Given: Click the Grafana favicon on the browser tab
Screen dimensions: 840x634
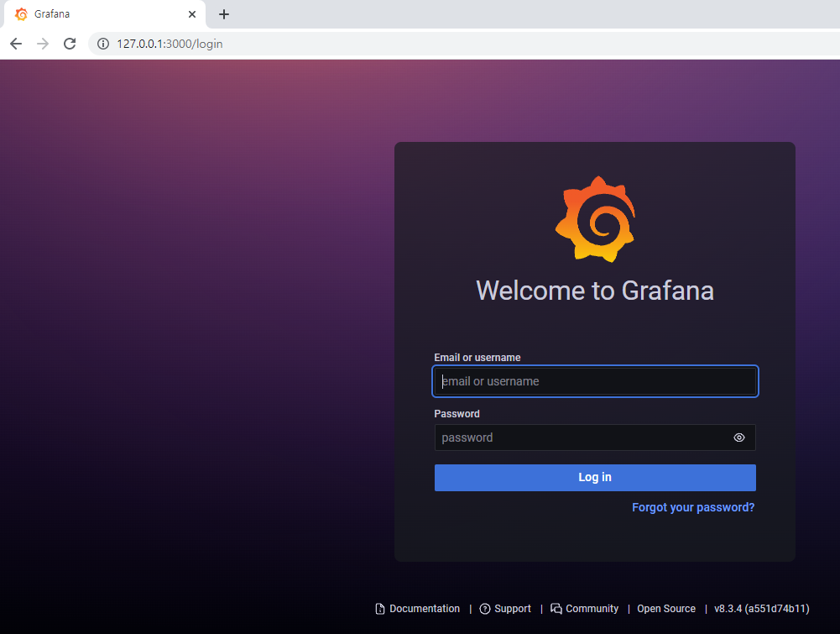Looking at the screenshot, I should [x=20, y=13].
